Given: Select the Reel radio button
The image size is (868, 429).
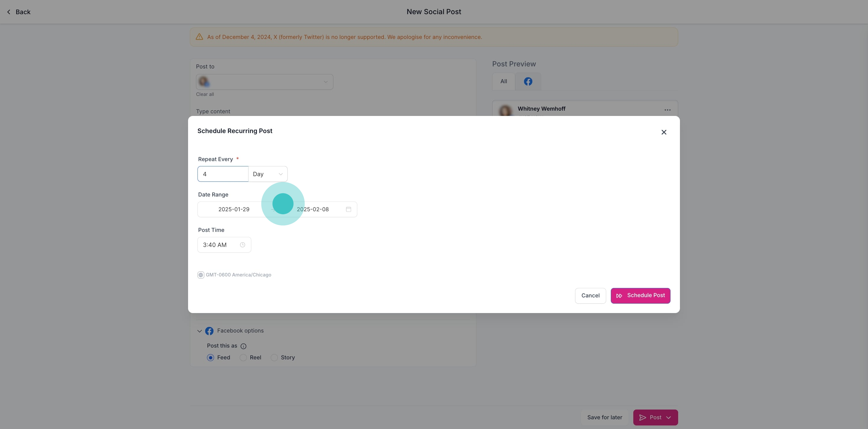Looking at the screenshot, I should tap(243, 358).
